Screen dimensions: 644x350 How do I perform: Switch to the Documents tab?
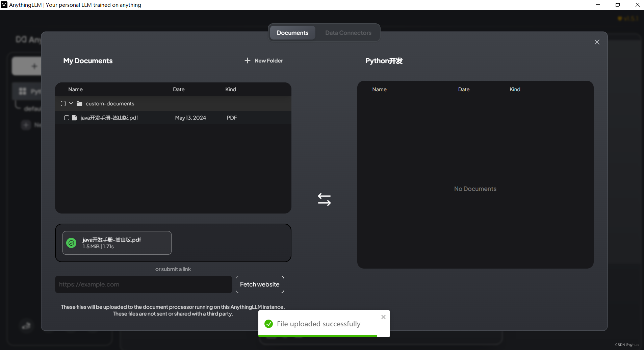tap(292, 33)
